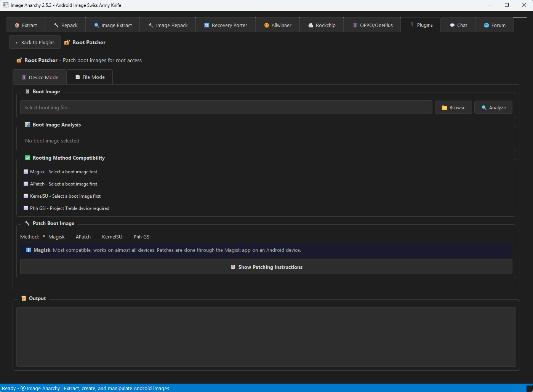Pick the Phh GSI method option
Image resolution: width=533 pixels, height=392 pixels.
pyautogui.click(x=130, y=237)
